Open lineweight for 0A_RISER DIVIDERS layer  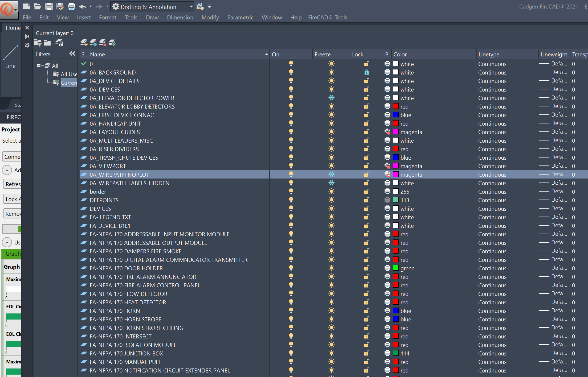(553, 149)
